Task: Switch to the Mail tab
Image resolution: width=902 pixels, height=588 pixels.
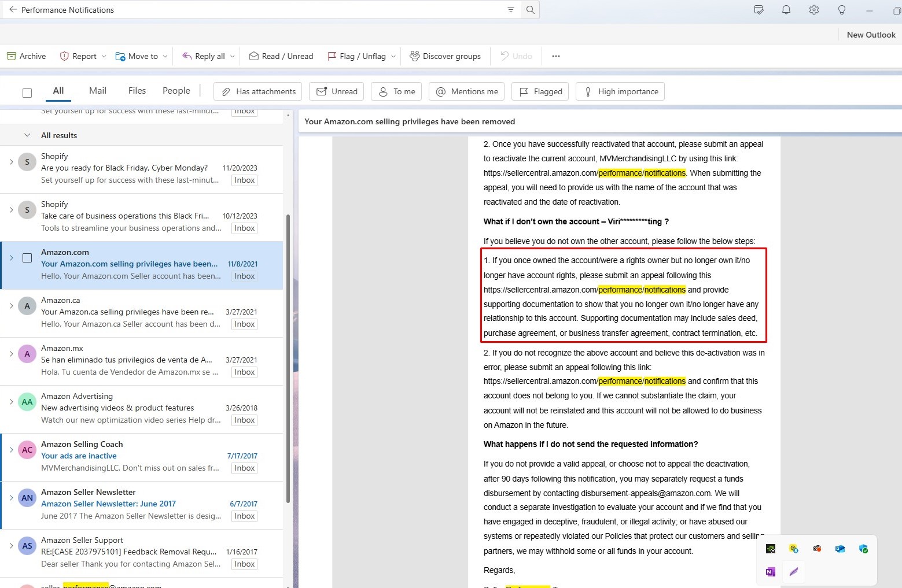Action: tap(98, 91)
